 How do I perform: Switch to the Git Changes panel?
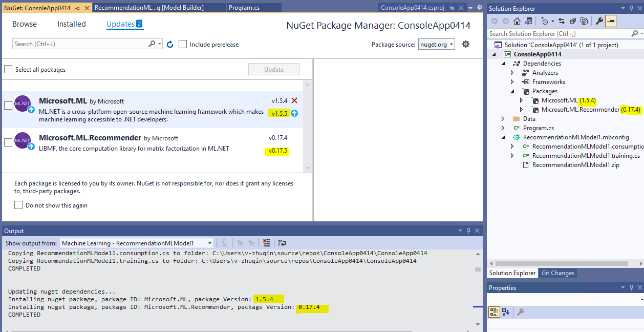[x=557, y=273]
